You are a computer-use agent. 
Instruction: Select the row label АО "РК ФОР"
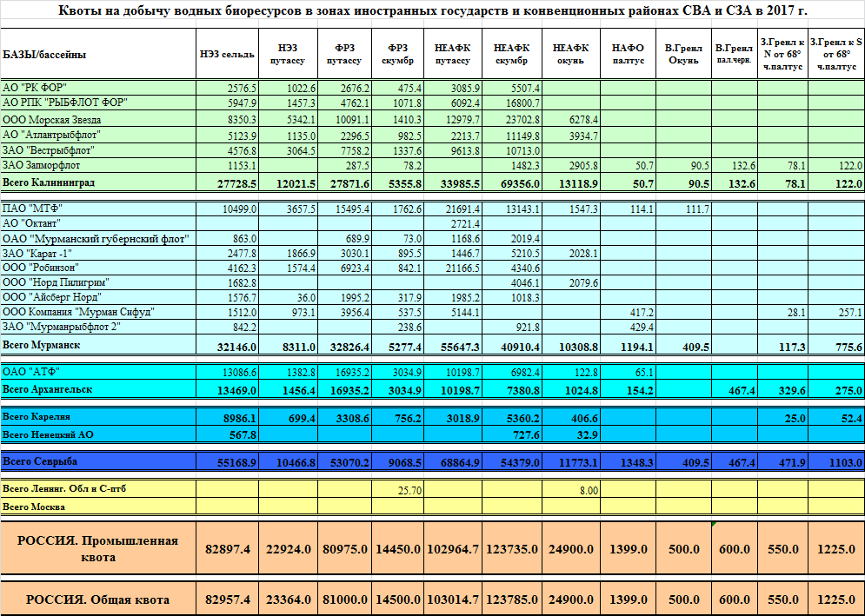click(98, 88)
